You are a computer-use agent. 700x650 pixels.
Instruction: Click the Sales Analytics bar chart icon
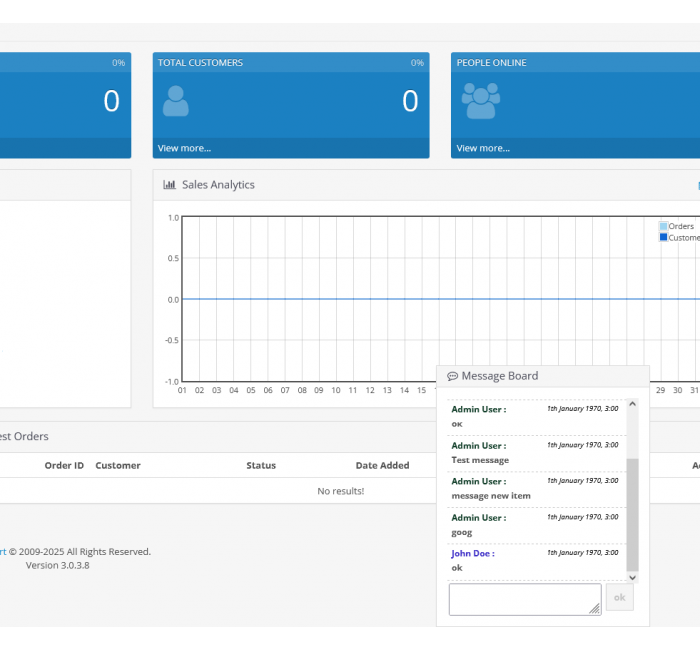tap(169, 184)
